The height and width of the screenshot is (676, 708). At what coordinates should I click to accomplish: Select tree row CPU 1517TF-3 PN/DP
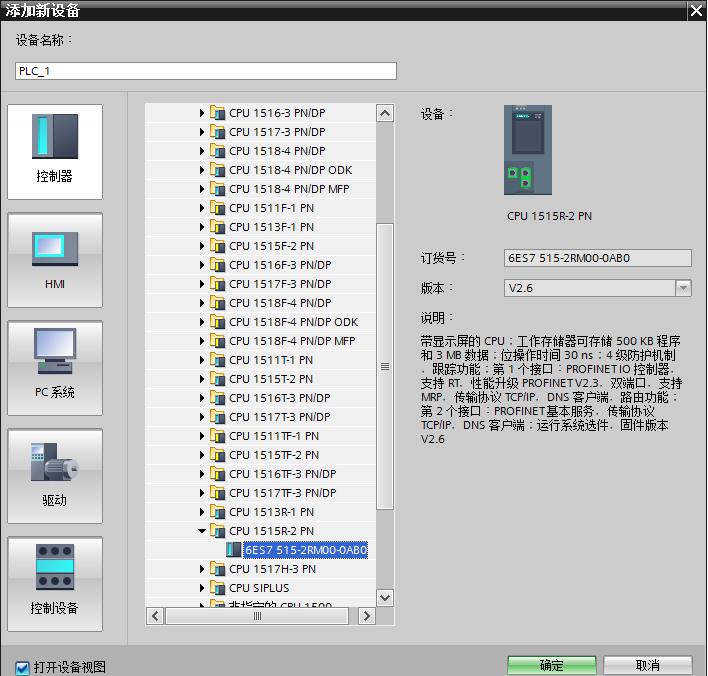tap(261, 493)
